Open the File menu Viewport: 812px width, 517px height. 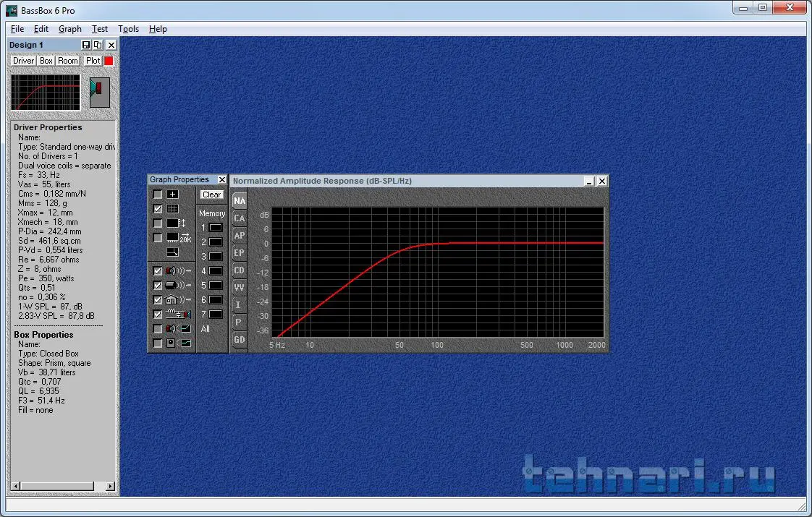pos(17,29)
